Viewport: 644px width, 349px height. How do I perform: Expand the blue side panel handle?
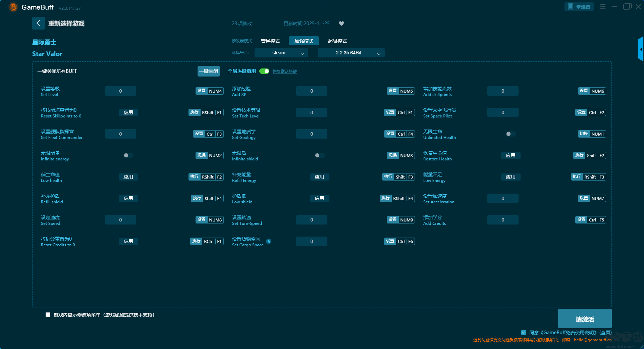point(641,49)
